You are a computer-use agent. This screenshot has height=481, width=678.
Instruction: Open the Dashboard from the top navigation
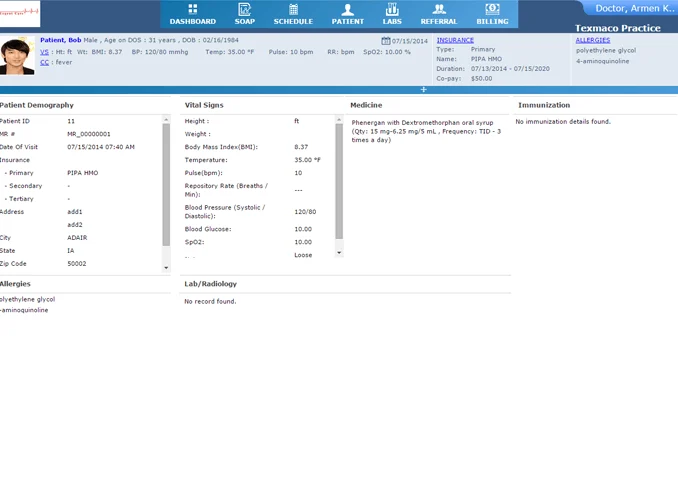point(192,14)
